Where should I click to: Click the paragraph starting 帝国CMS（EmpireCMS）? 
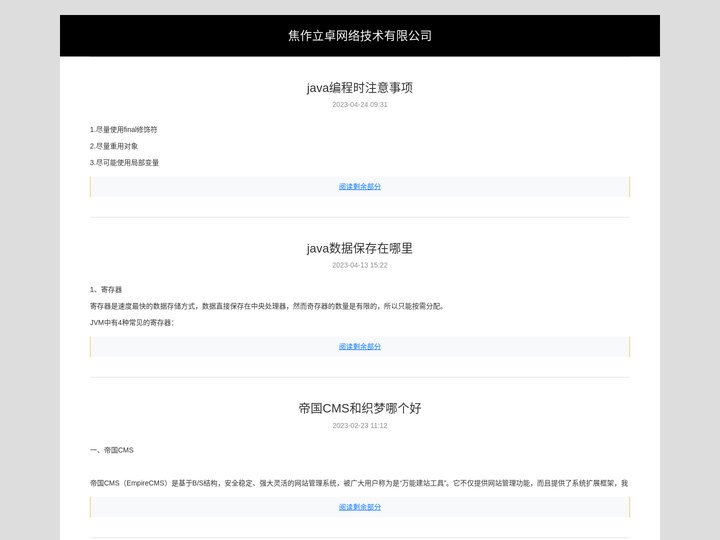[x=359, y=483]
